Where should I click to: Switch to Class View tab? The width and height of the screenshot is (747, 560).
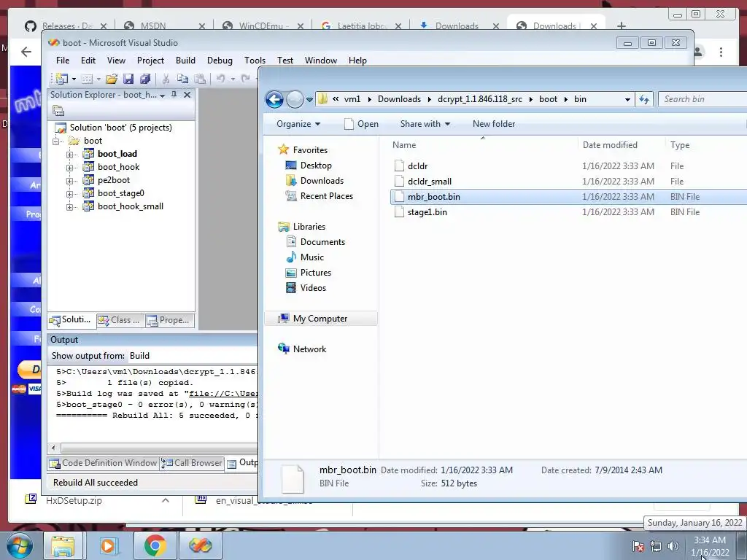coord(120,321)
